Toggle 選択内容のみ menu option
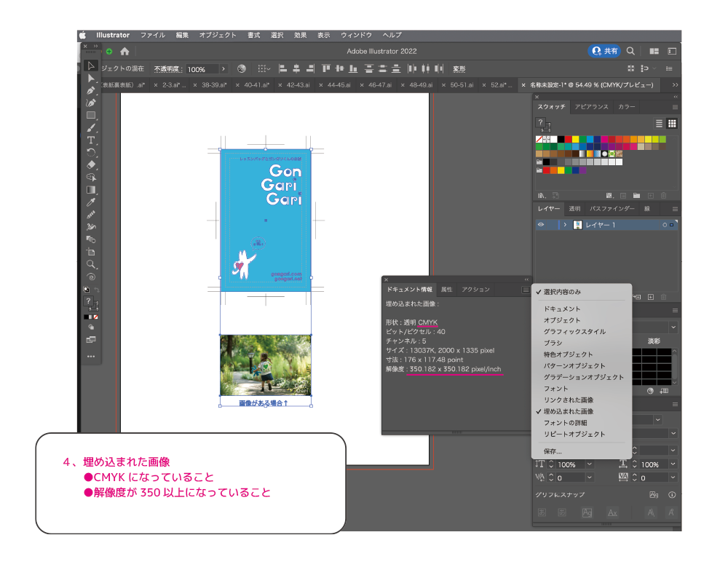 click(581, 292)
